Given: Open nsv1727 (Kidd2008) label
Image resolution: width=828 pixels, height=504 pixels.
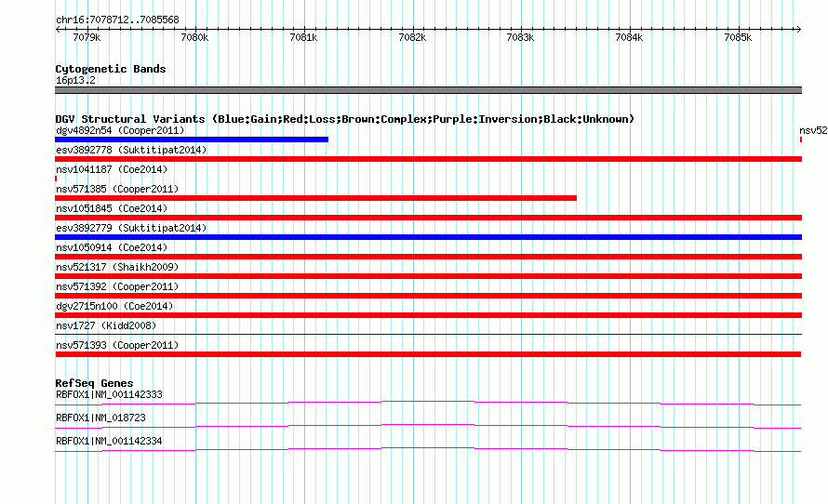Looking at the screenshot, I should 106,325.
